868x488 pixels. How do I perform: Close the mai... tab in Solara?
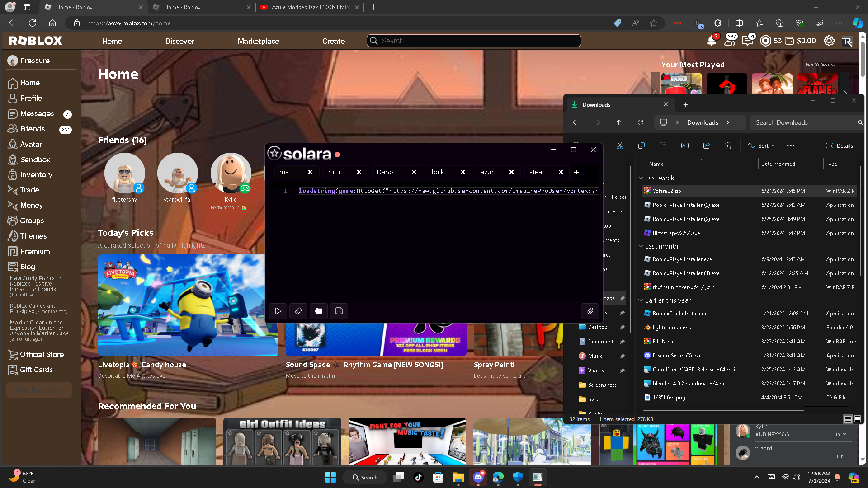point(310,172)
